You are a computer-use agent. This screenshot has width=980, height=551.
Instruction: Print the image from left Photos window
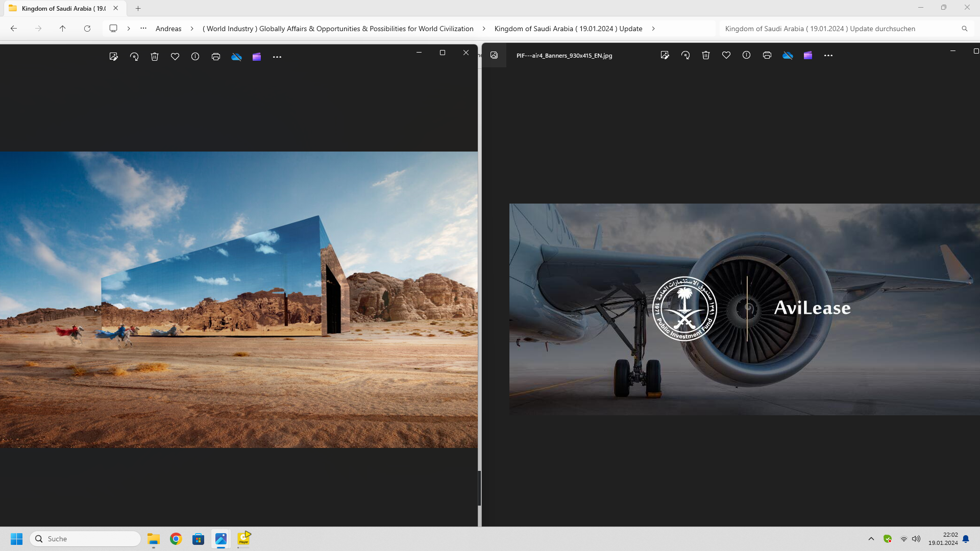pos(216,57)
